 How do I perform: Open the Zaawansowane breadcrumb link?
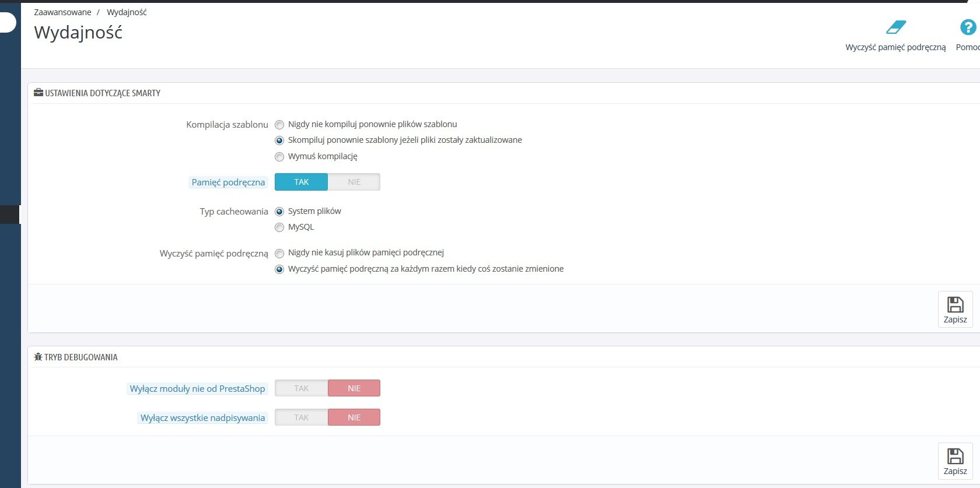pyautogui.click(x=62, y=12)
